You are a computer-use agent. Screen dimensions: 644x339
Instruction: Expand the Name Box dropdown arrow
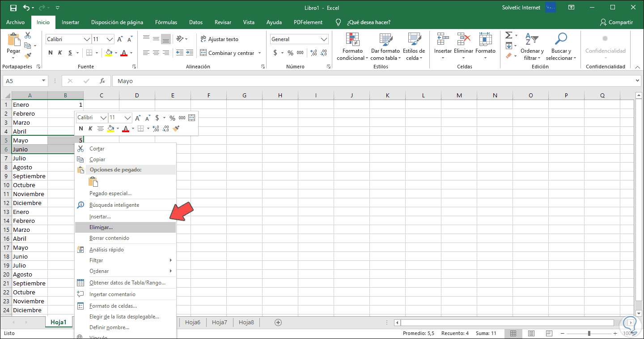pos(43,81)
